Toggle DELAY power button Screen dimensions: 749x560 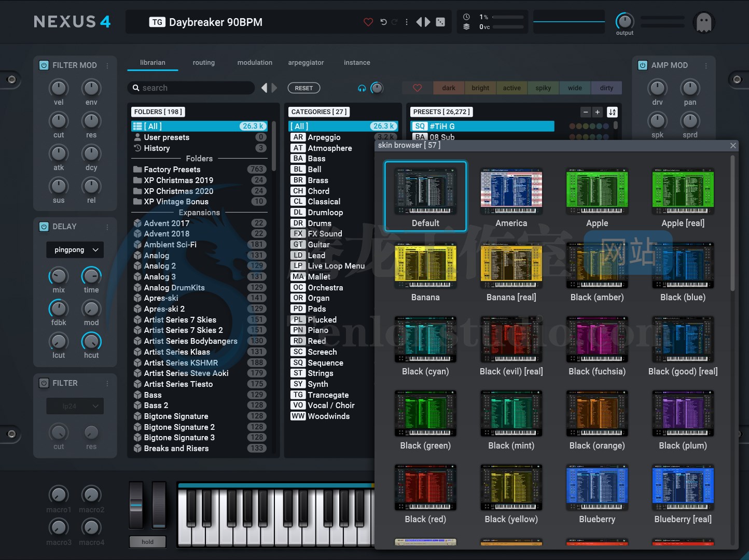pyautogui.click(x=44, y=227)
